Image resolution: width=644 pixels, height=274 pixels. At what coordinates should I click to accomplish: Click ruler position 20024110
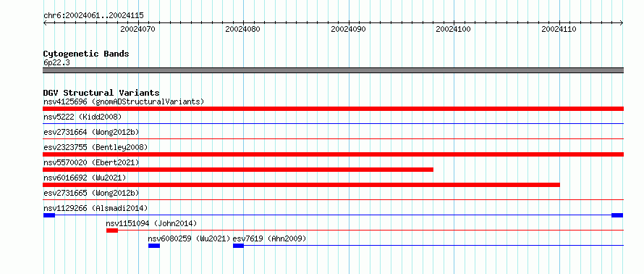point(559,29)
